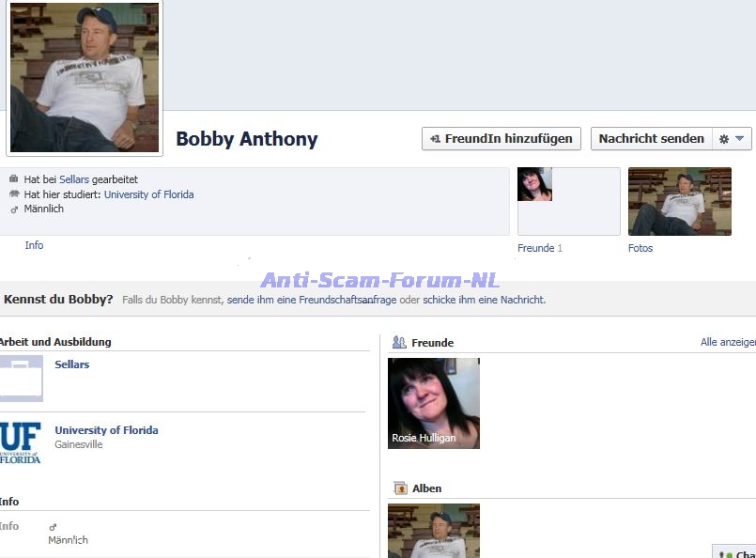Click the FreundIn hinzufügen button
Screen dimensions: 756x558
point(501,139)
